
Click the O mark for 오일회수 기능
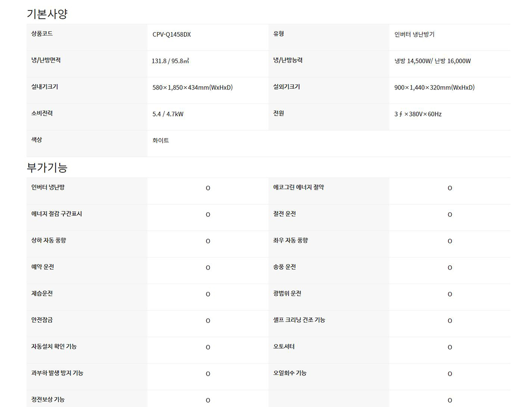point(450,374)
